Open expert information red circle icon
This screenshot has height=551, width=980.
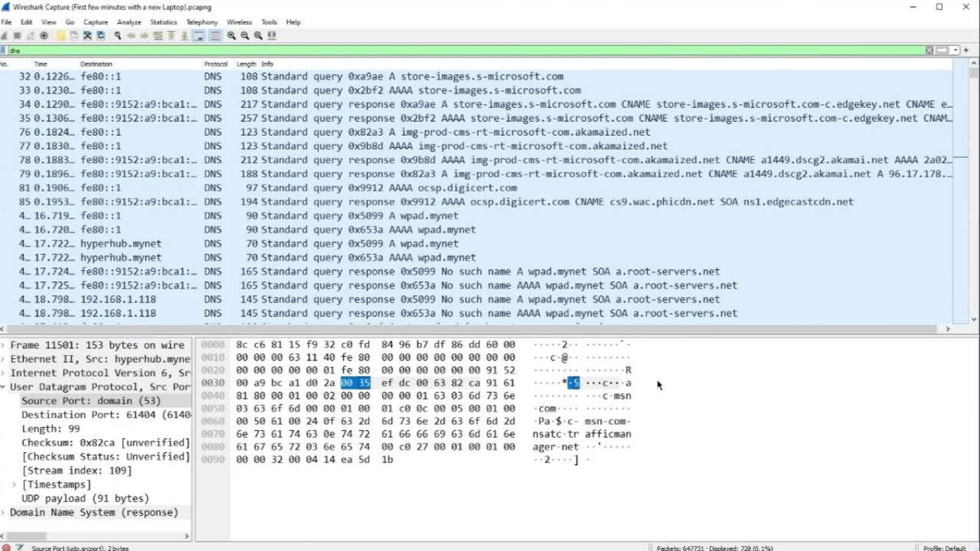6,548
